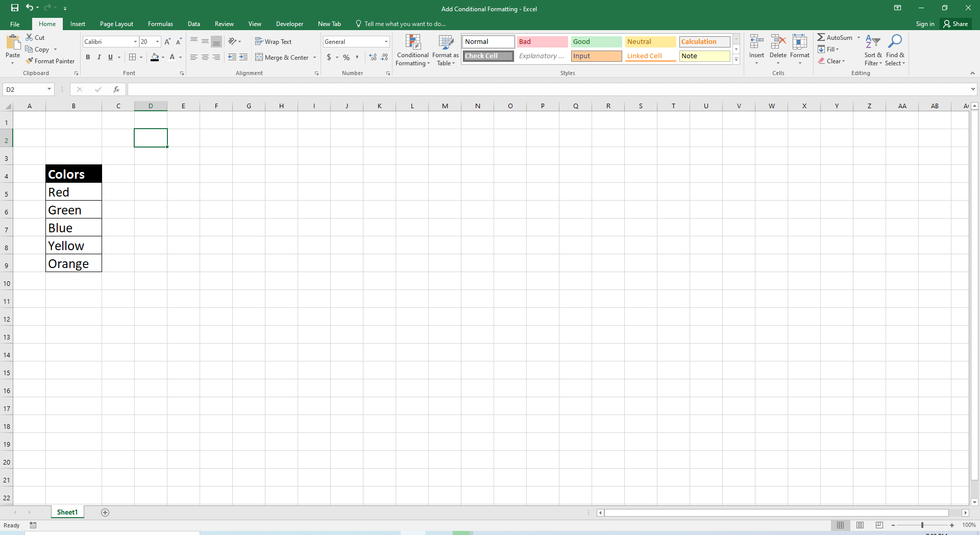The image size is (980, 535).
Task: Open the Developer tab
Action: [x=289, y=23]
